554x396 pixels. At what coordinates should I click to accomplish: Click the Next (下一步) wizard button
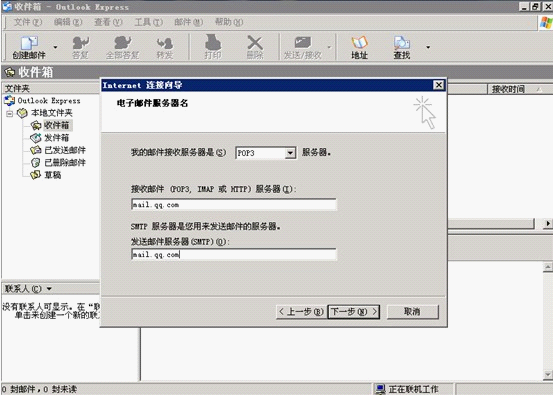pyautogui.click(x=354, y=312)
